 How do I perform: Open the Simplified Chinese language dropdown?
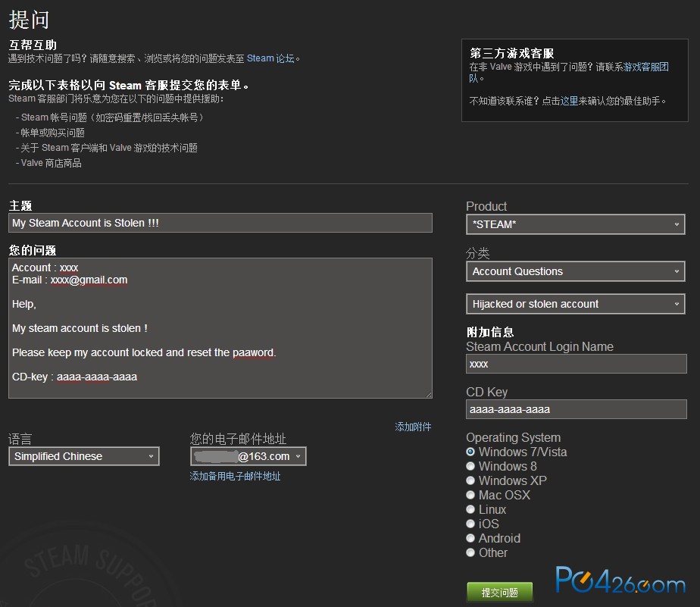coord(84,456)
